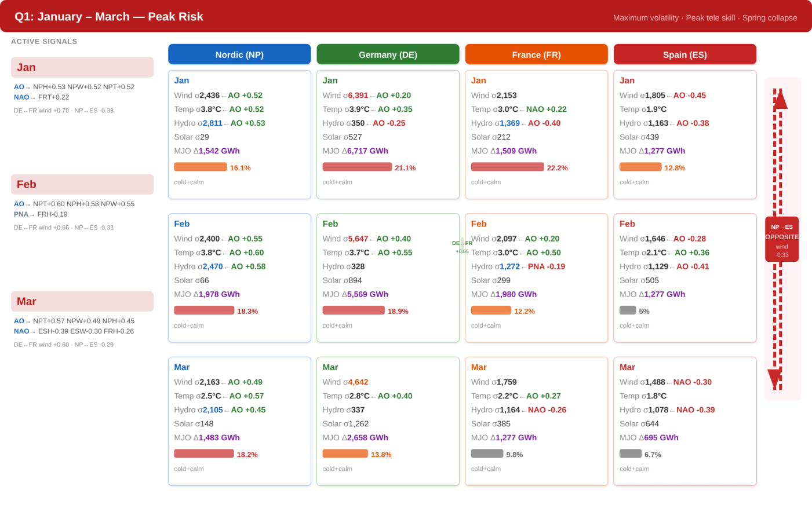The image size is (812, 512).
Task: Open the Spain Mar card title
Action: pos(627,367)
